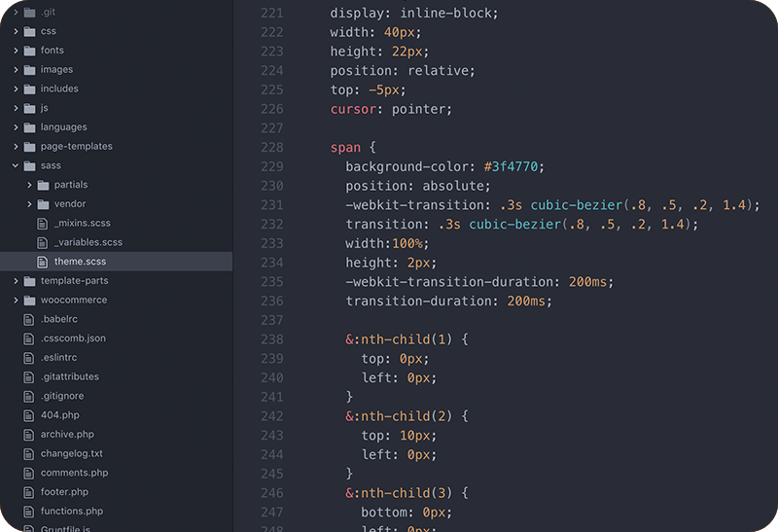The image size is (778, 532).
Task: Select the page-templates folder name
Action: 77,147
